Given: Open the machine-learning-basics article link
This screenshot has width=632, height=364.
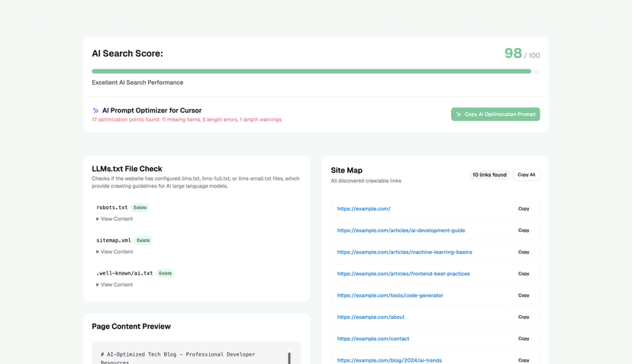Looking at the screenshot, I should (404, 252).
